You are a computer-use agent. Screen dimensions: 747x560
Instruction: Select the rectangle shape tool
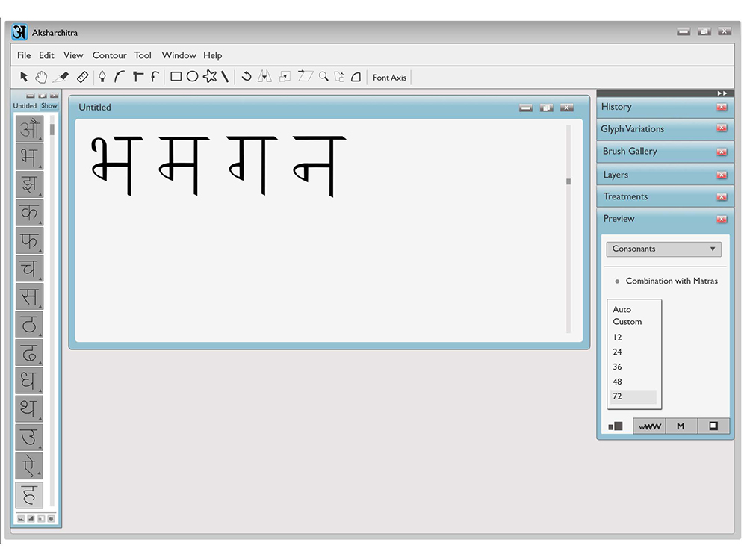(x=176, y=77)
